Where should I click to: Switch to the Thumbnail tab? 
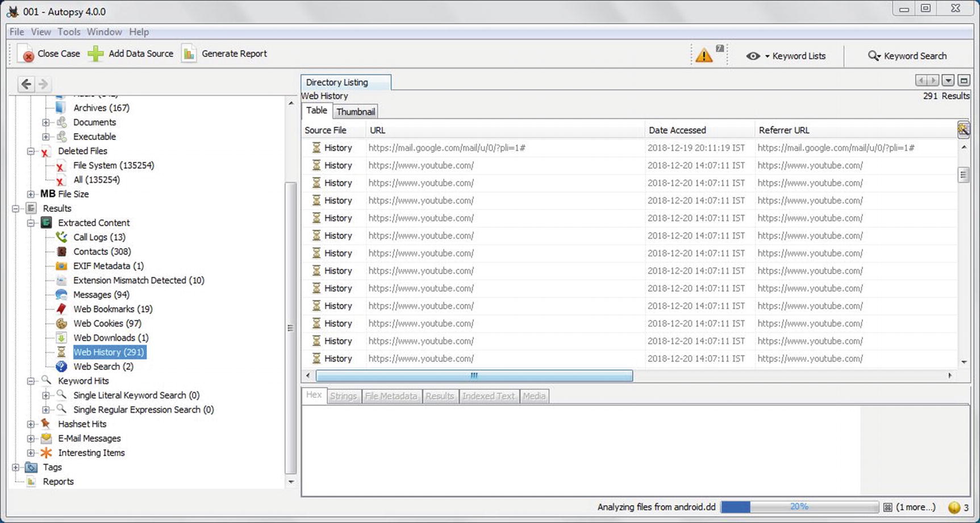[x=356, y=111]
